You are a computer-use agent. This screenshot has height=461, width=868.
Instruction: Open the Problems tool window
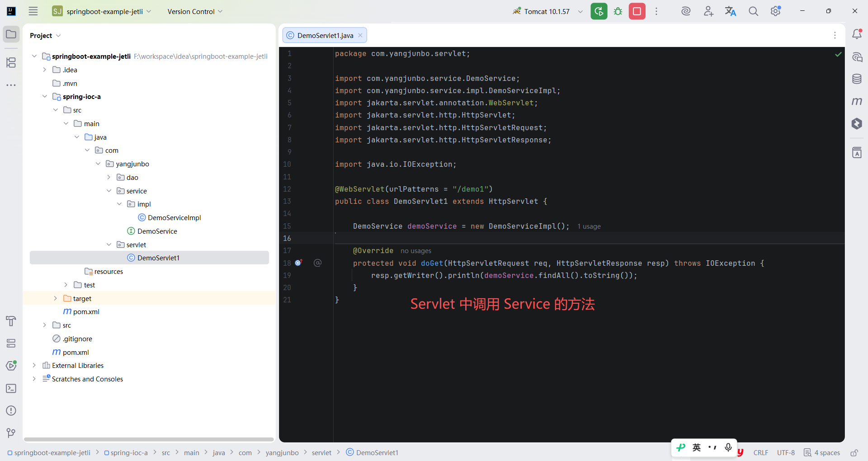pos(11,410)
